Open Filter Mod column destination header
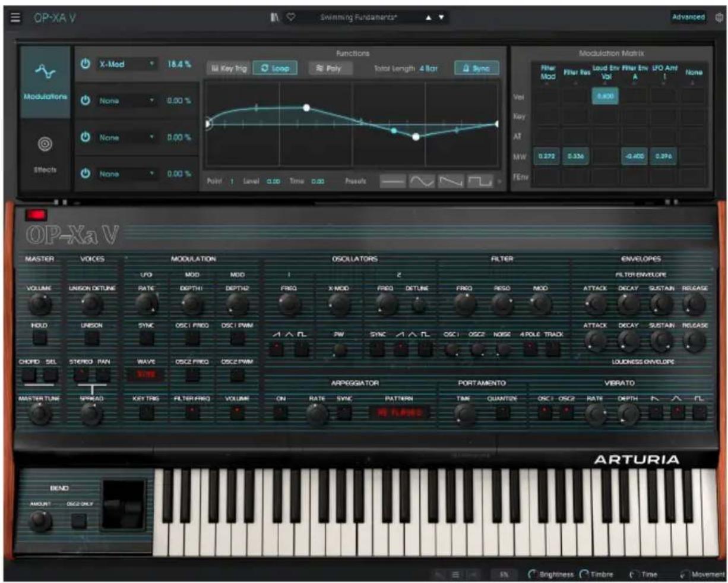This screenshot has width=728, height=583. [x=547, y=74]
